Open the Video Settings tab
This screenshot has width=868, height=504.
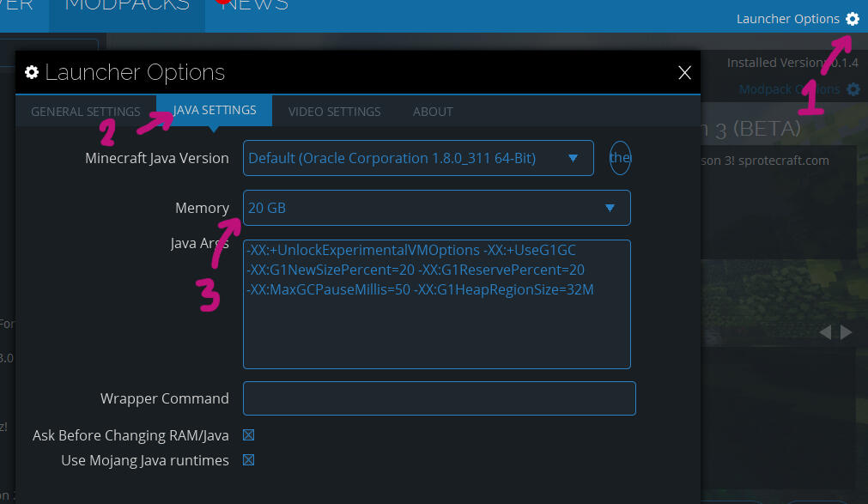(334, 112)
